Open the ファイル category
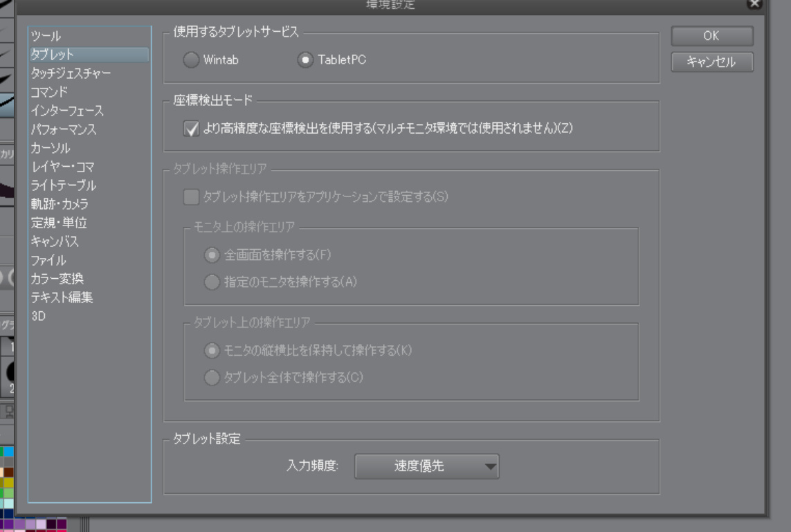This screenshot has height=532, width=791. coord(89,260)
